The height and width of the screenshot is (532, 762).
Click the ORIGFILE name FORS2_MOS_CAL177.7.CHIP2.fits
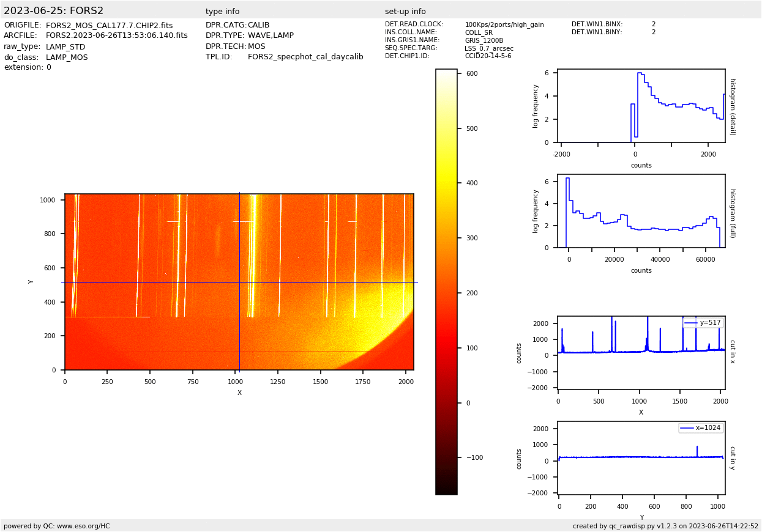pyautogui.click(x=109, y=26)
